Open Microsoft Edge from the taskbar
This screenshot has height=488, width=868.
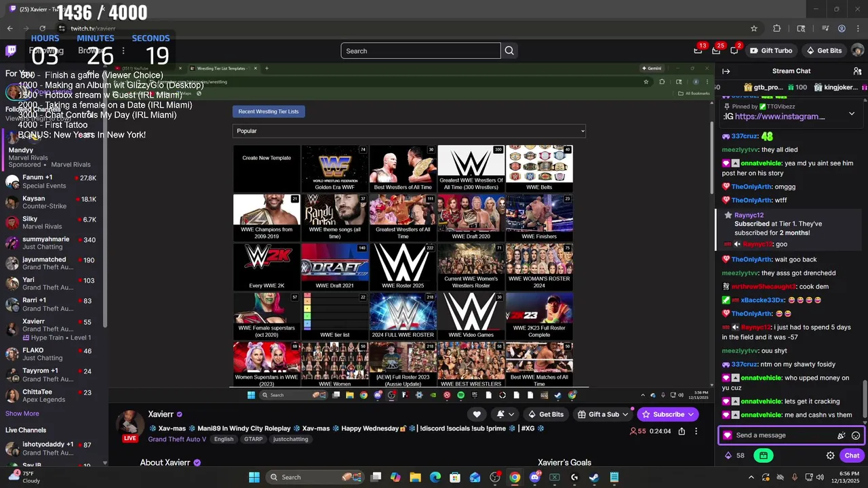[435, 477]
